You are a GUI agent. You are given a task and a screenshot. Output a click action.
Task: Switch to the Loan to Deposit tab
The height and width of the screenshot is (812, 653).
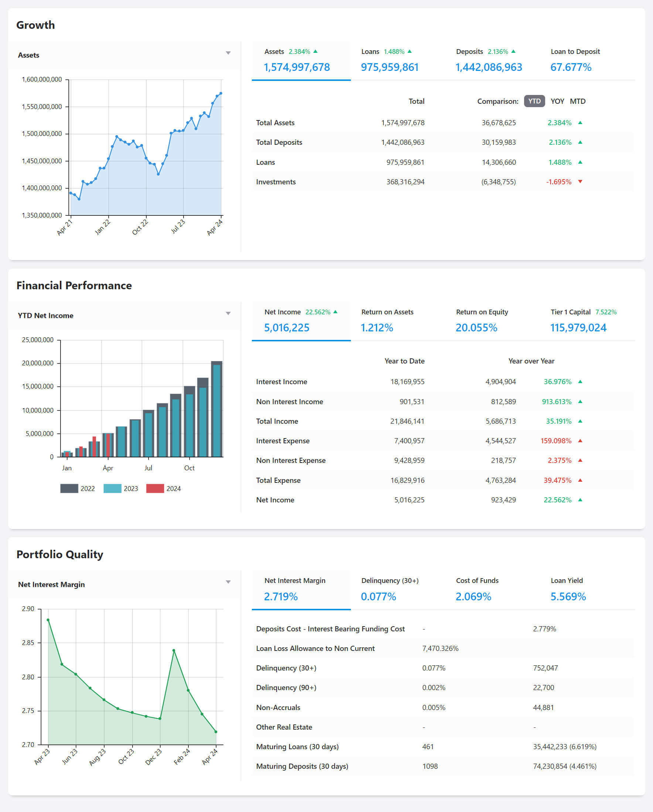click(575, 60)
